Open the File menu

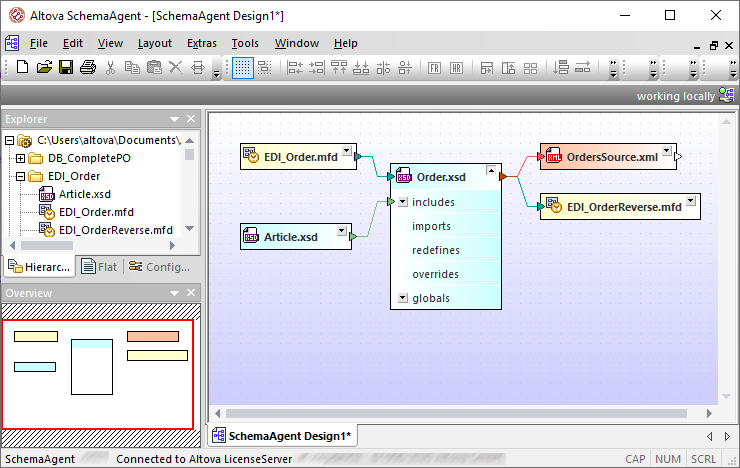(38, 43)
